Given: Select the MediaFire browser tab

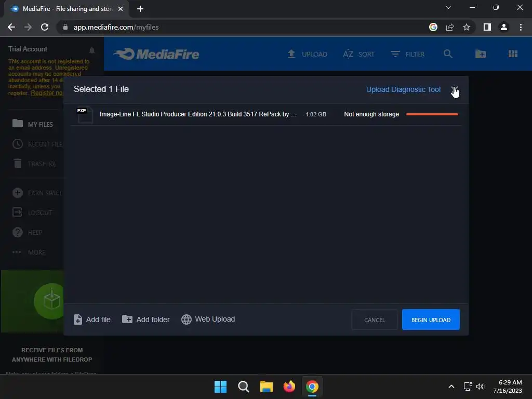Looking at the screenshot, I should (x=66, y=9).
